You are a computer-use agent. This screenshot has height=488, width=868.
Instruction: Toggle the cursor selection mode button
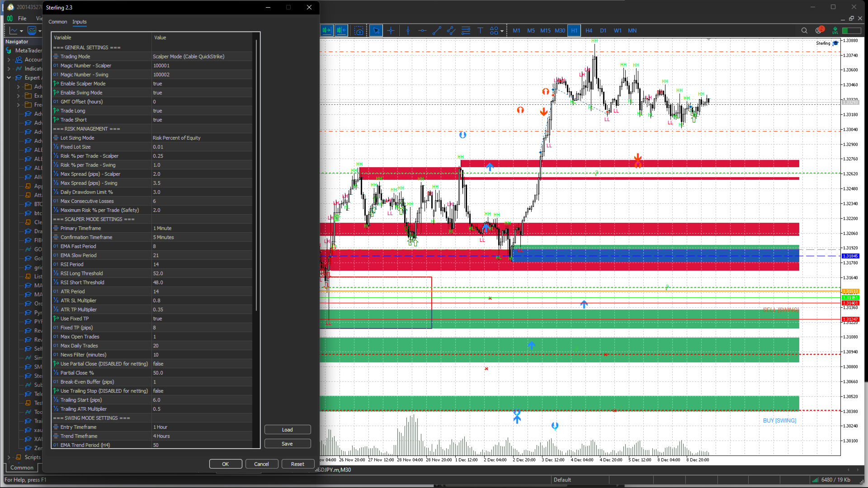tap(376, 31)
